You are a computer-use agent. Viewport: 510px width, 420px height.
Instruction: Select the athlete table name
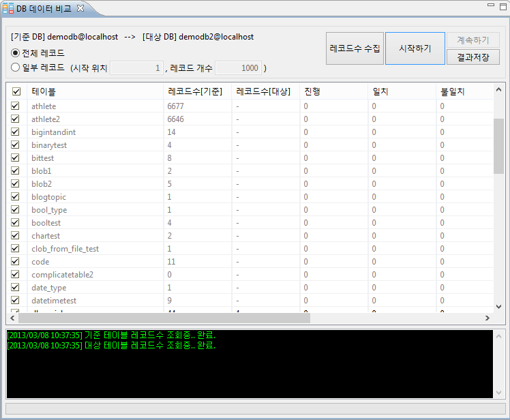click(44, 106)
